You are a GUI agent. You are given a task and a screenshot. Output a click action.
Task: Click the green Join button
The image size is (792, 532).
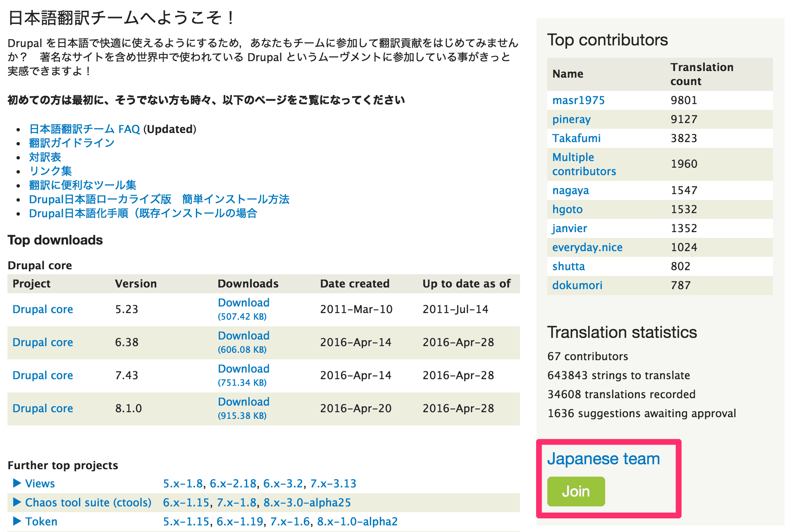pyautogui.click(x=576, y=491)
